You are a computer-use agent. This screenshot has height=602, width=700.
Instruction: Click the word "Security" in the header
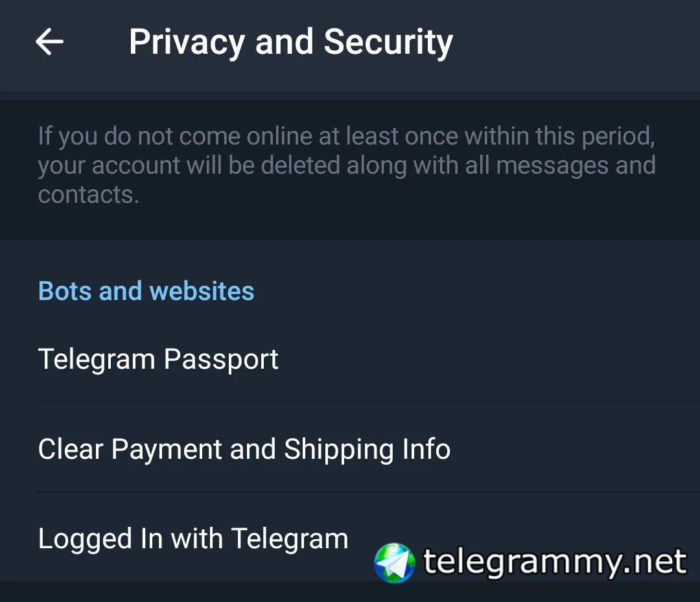pyautogui.click(x=388, y=43)
